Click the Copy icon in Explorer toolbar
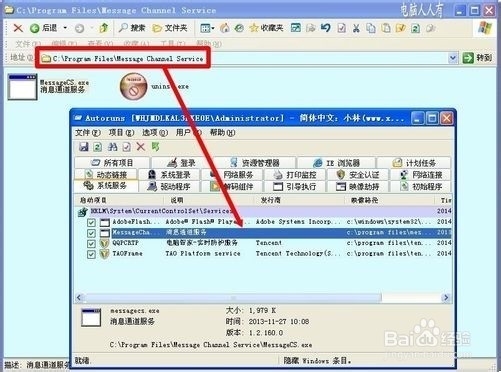This screenshot has width=501, height=372. click(x=371, y=28)
